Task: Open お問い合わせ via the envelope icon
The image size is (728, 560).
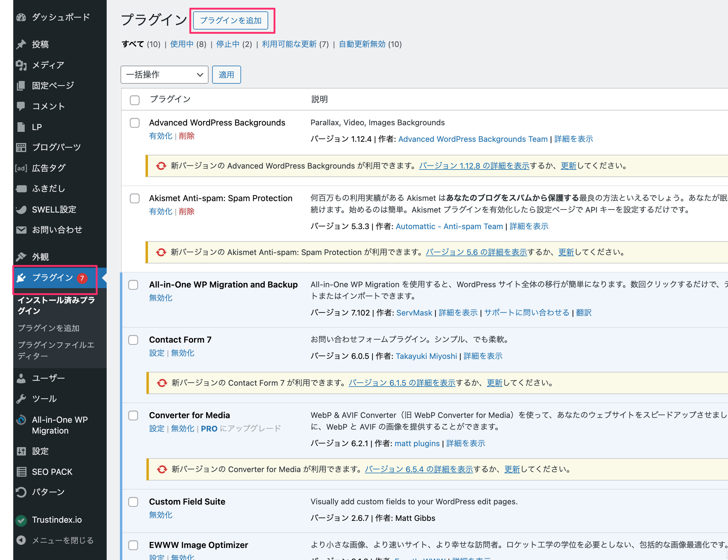Action: point(21,230)
